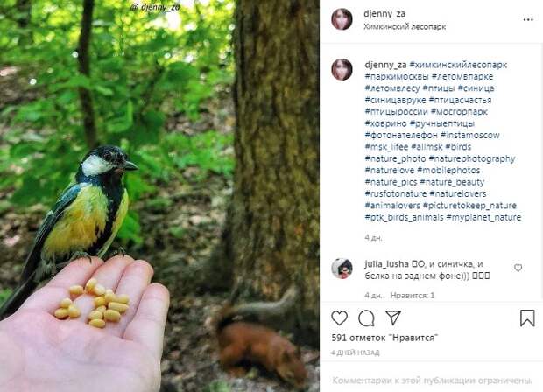Open the #instamoscow hashtag
The image size is (543, 392).
point(470,135)
